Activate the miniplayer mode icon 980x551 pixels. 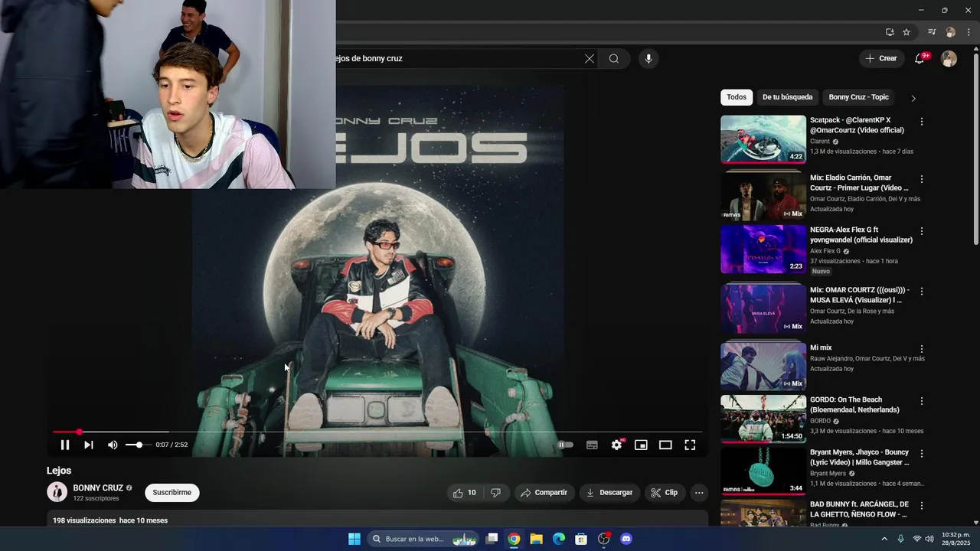(x=641, y=445)
